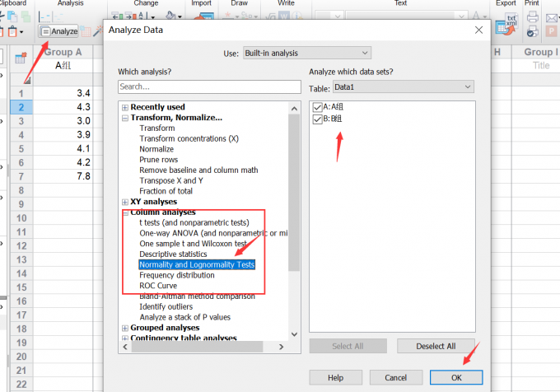The image size is (560, 392).
Task: Select Remove baseline and column math
Action: (198, 170)
